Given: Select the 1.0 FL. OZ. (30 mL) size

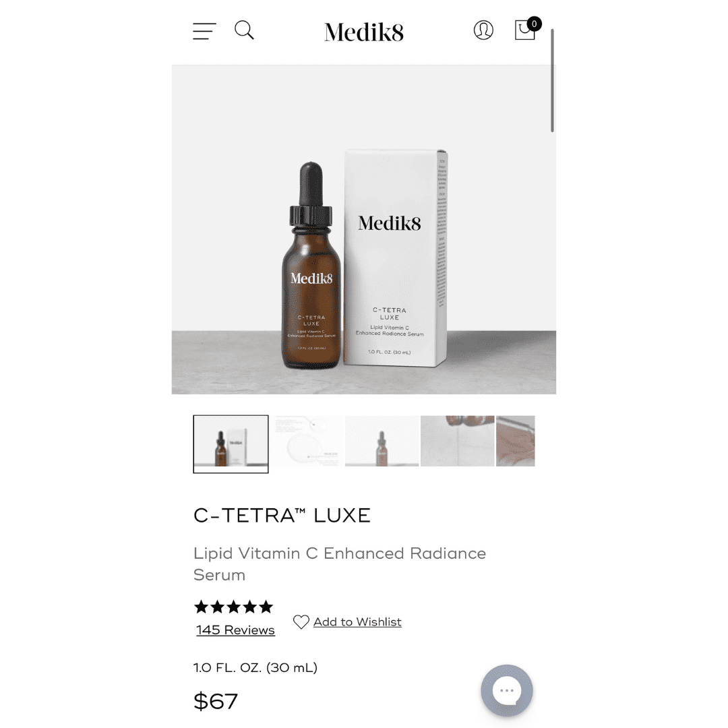Looking at the screenshot, I should (x=255, y=667).
